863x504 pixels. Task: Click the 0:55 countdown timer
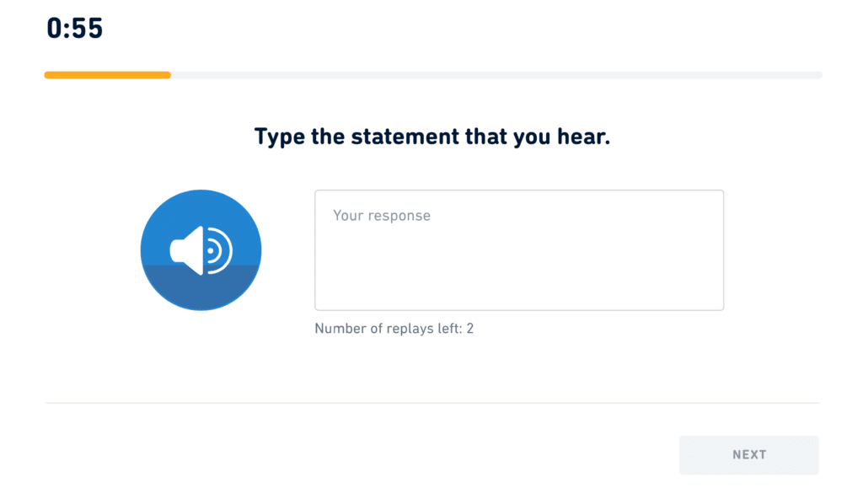tap(74, 29)
